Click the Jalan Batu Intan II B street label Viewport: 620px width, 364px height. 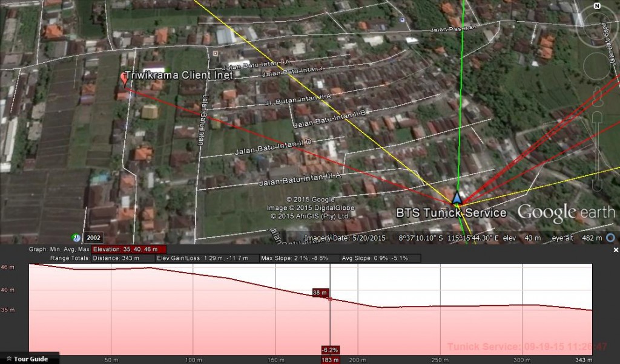tap(330, 119)
